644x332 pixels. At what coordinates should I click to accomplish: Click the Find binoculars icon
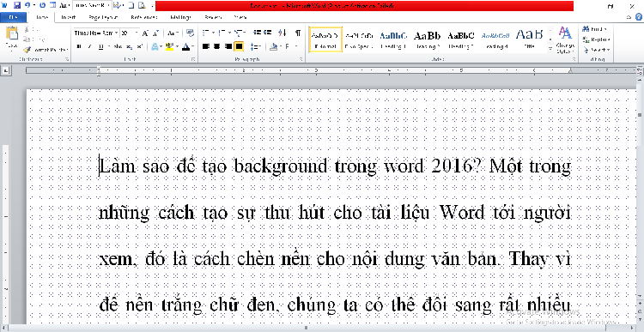pos(586,29)
